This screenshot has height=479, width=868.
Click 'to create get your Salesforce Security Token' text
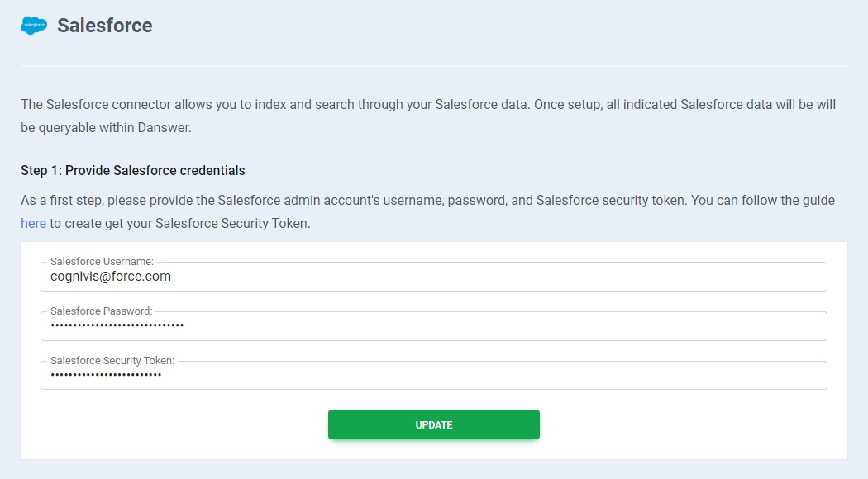tap(180, 223)
